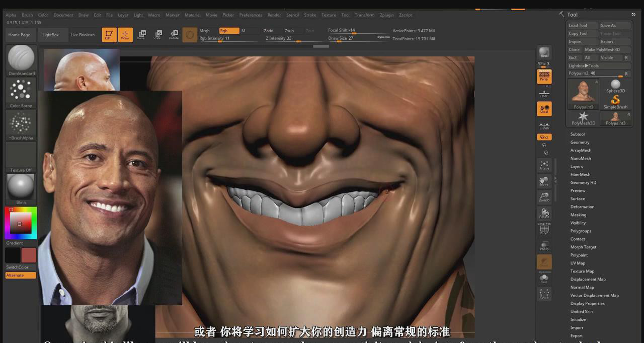Select the SimpleBrush tool thumbnail
This screenshot has height=343, width=644.
point(615,101)
